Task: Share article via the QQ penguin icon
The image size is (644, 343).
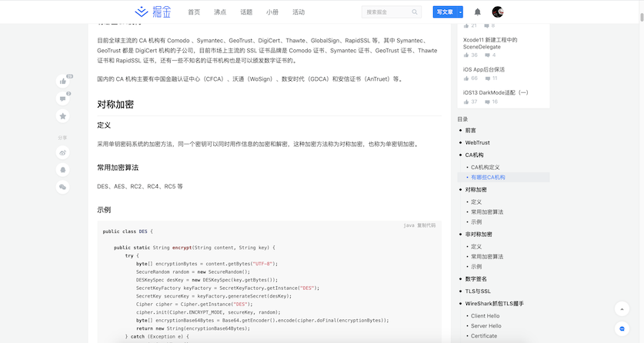Action: click(x=62, y=169)
